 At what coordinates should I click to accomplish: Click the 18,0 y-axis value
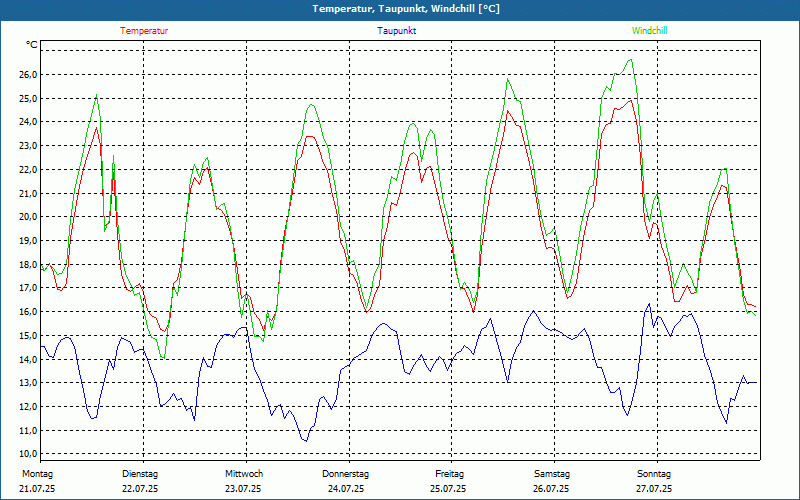[x=29, y=264]
